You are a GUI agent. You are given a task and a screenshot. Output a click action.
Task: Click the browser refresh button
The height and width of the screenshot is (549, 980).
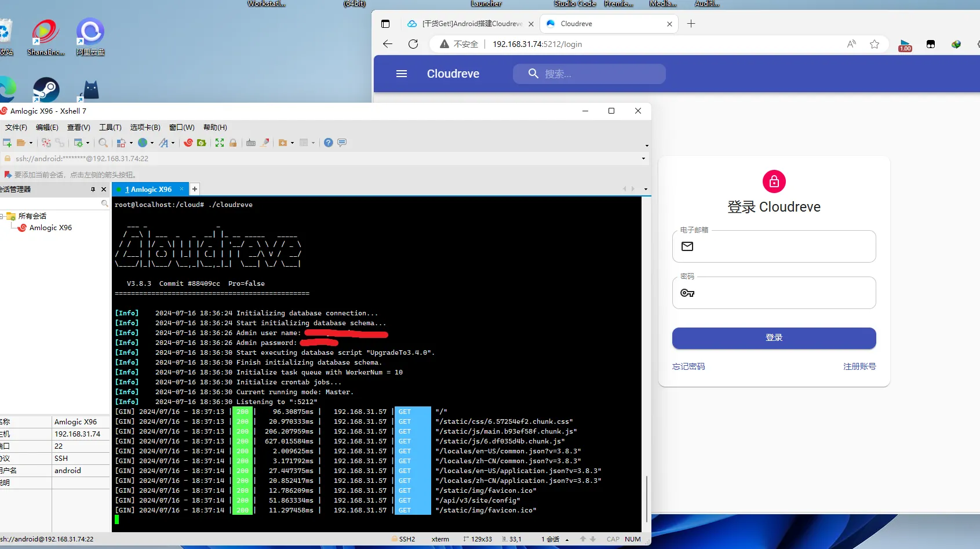413,44
